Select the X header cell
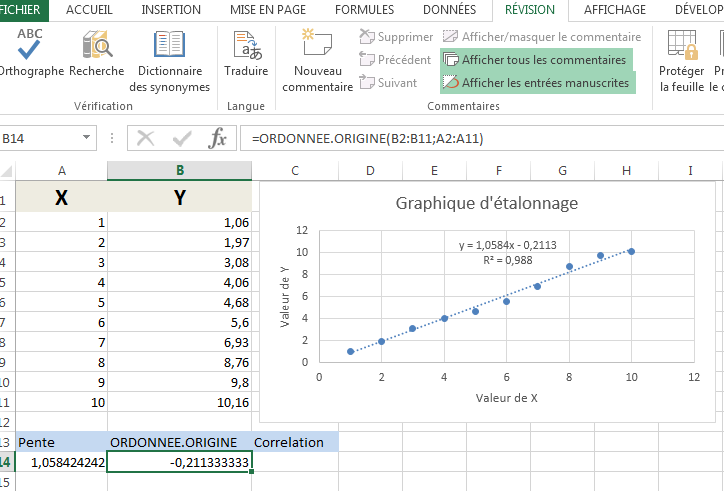The height and width of the screenshot is (491, 724). [x=61, y=197]
